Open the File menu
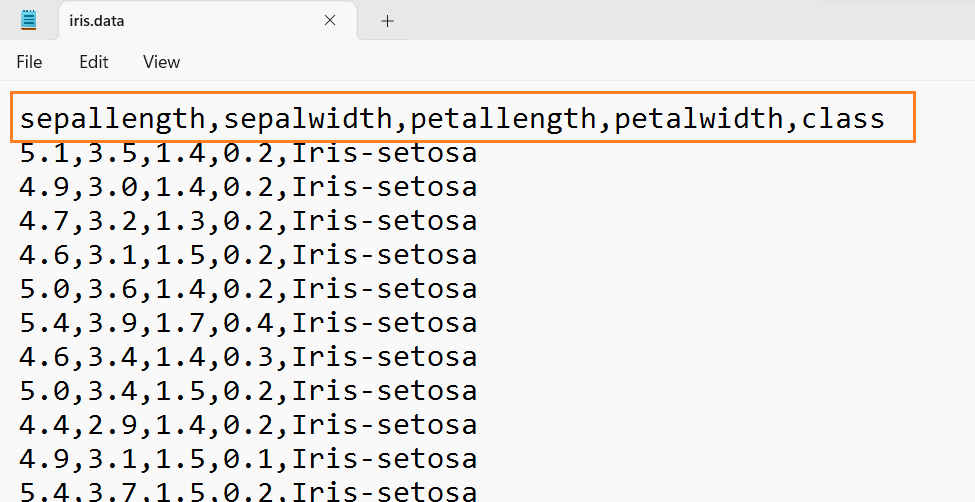The height and width of the screenshot is (502, 975). 29,62
